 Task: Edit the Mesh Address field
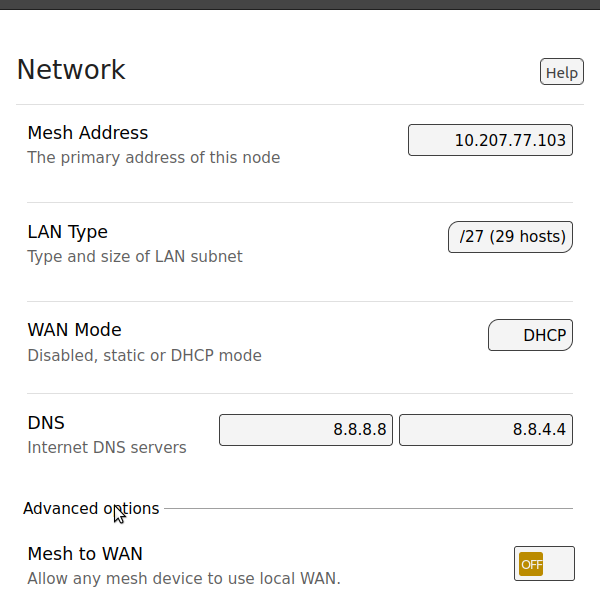[490, 140]
